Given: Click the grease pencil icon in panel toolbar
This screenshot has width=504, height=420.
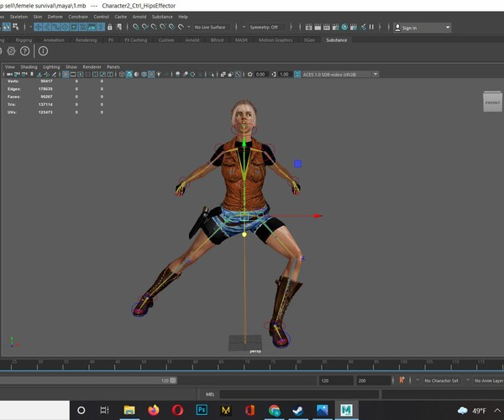Looking at the screenshot, I should pyautogui.click(x=54, y=74).
